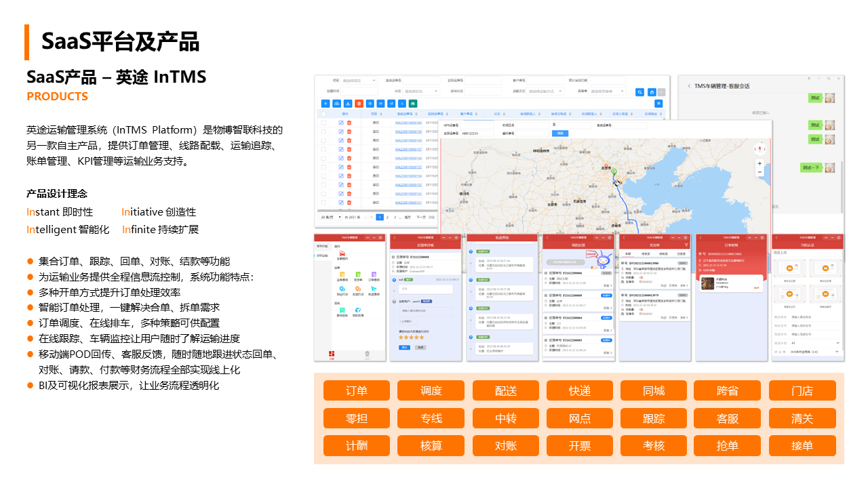Open the 运输方式 select dropdown
Viewport: 868px width, 488px height.
tap(545, 91)
